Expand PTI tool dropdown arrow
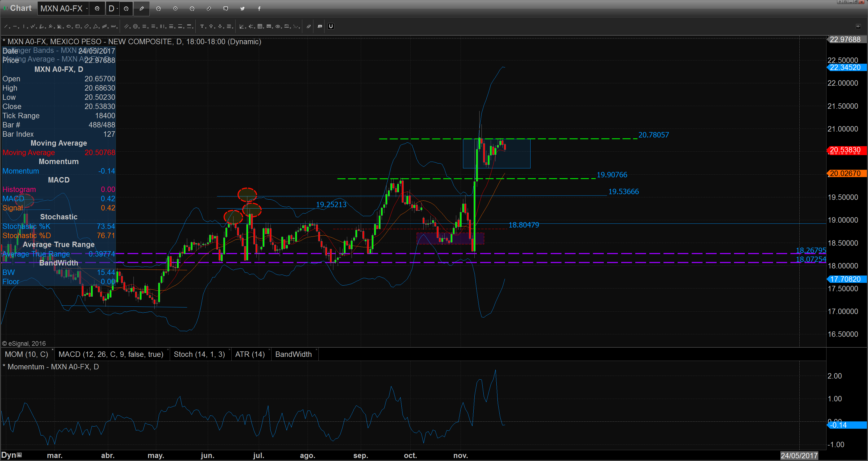The height and width of the screenshot is (461, 868). point(291,28)
